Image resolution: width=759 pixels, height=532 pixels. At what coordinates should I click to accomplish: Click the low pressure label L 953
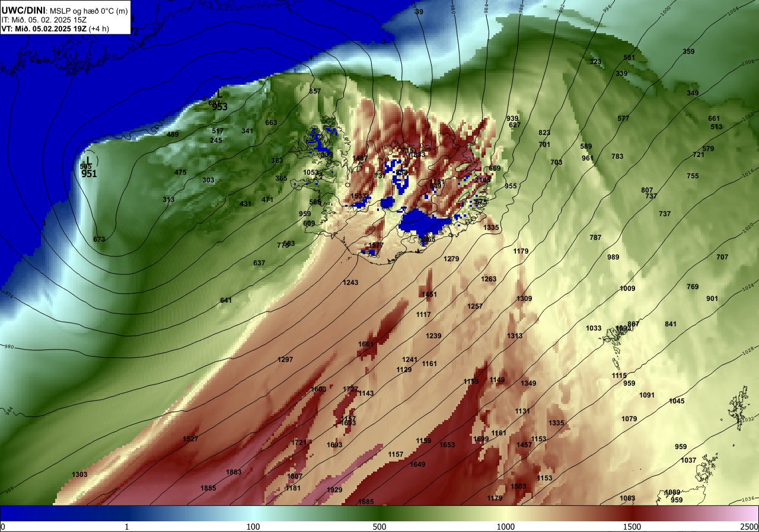pos(219,101)
